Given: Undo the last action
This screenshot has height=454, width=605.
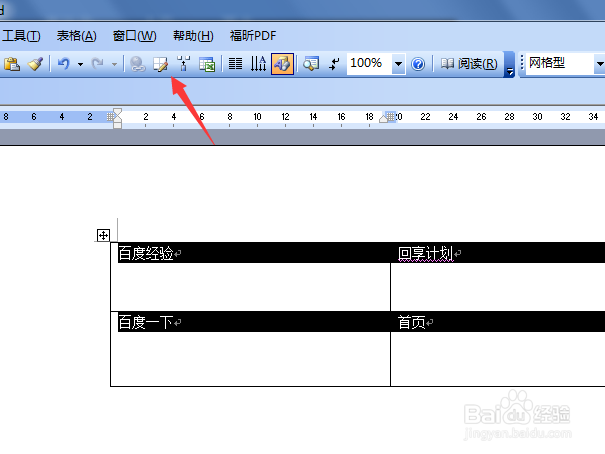Looking at the screenshot, I should [x=64, y=64].
